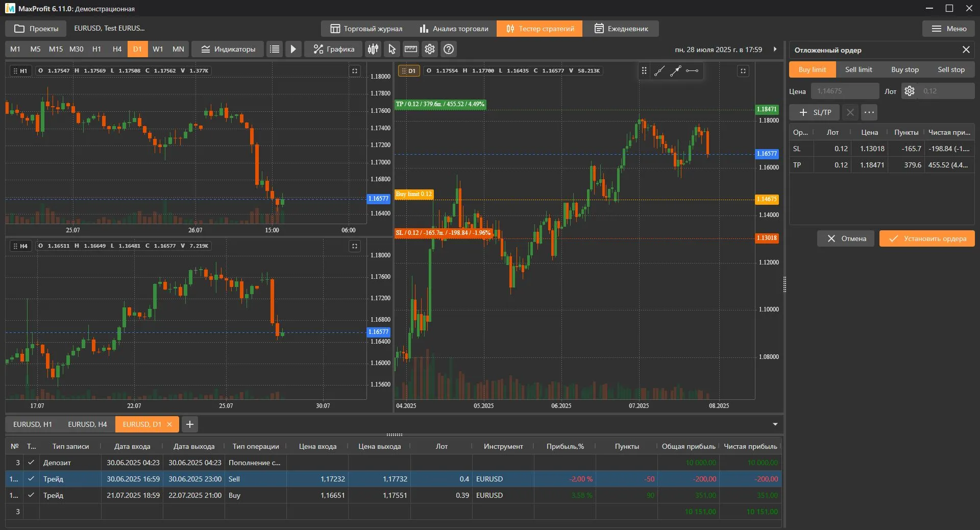Open the Проекты folder button
Screen dimensions: 980x530
click(x=36, y=29)
